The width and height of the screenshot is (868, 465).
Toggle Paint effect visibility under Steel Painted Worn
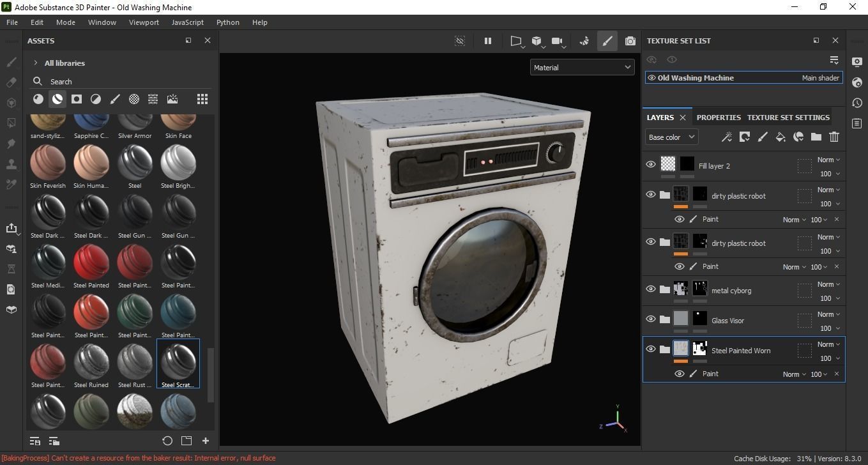pyautogui.click(x=680, y=374)
